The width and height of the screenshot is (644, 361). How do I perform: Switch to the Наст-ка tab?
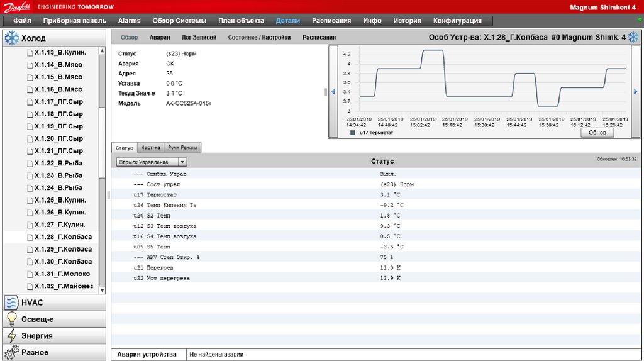(150, 148)
